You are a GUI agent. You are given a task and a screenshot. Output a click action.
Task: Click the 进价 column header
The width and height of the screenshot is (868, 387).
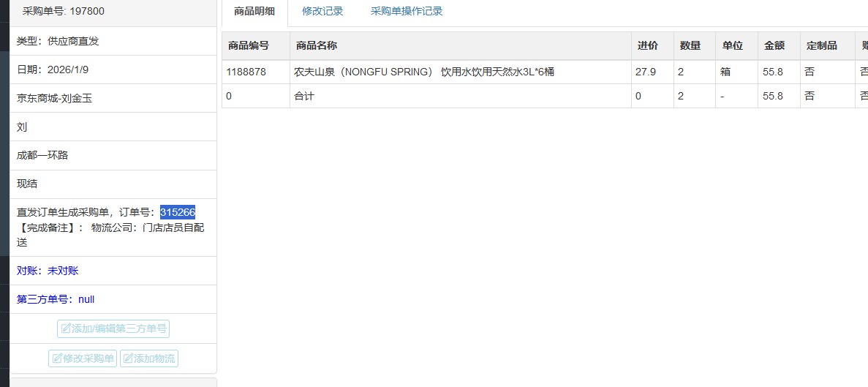pyautogui.click(x=647, y=45)
